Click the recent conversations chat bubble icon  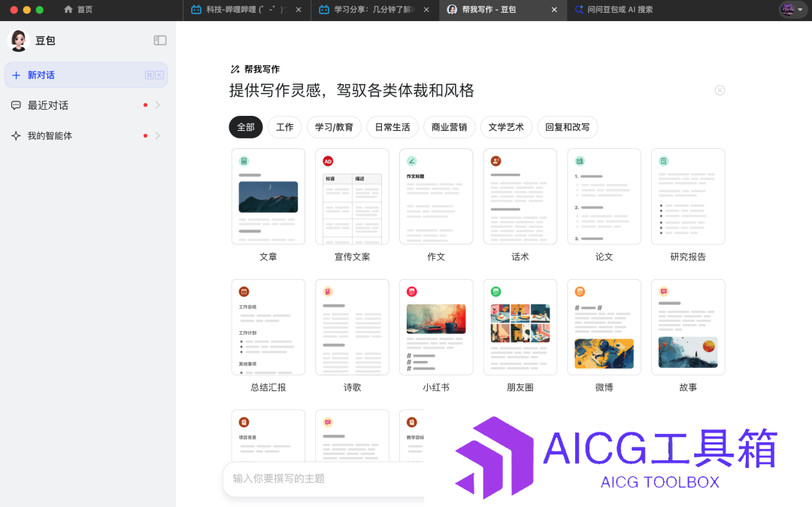coord(16,105)
